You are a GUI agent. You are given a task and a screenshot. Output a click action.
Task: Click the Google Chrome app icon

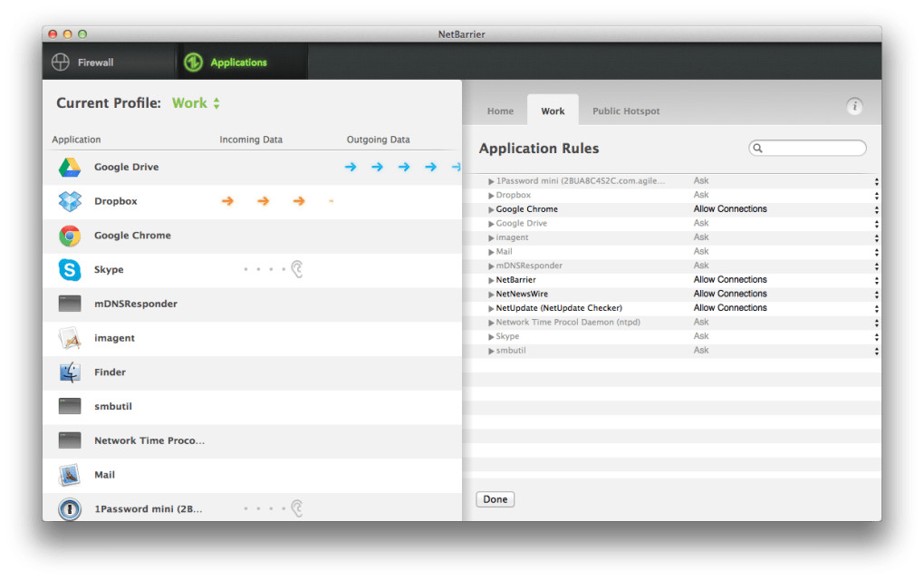(70, 236)
